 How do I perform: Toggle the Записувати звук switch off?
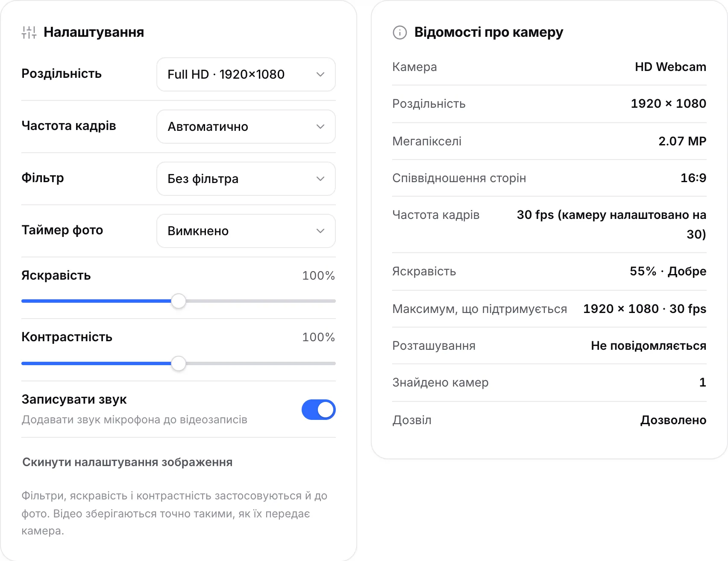[x=319, y=410]
